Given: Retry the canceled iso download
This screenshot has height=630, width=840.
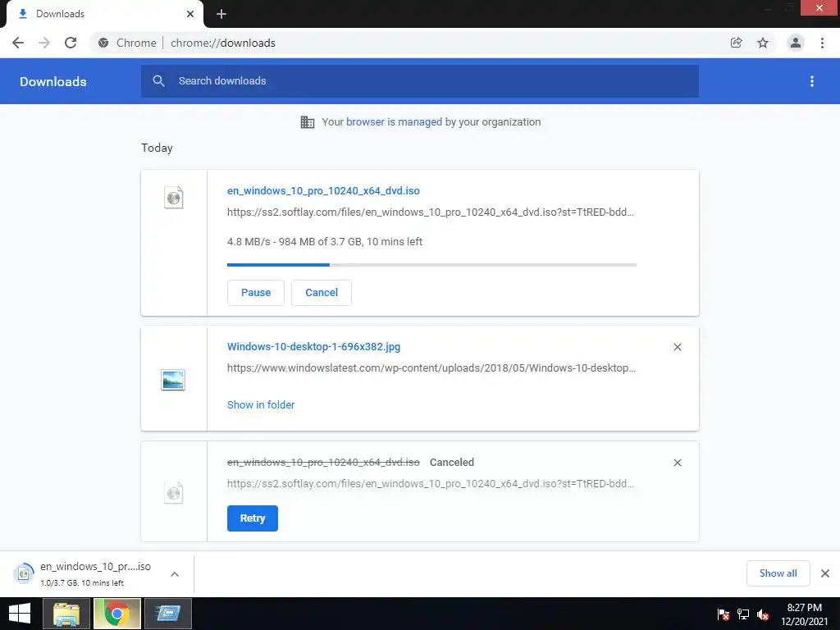Looking at the screenshot, I should pyautogui.click(x=253, y=518).
